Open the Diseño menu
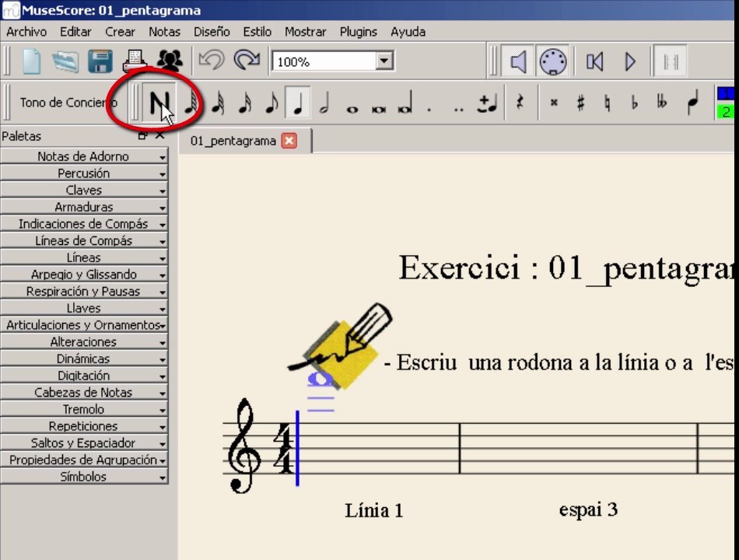The image size is (739, 560). (212, 32)
